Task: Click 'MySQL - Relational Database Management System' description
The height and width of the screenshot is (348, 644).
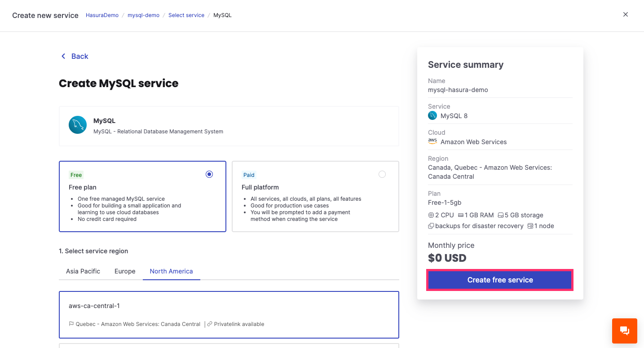Action: (x=158, y=132)
